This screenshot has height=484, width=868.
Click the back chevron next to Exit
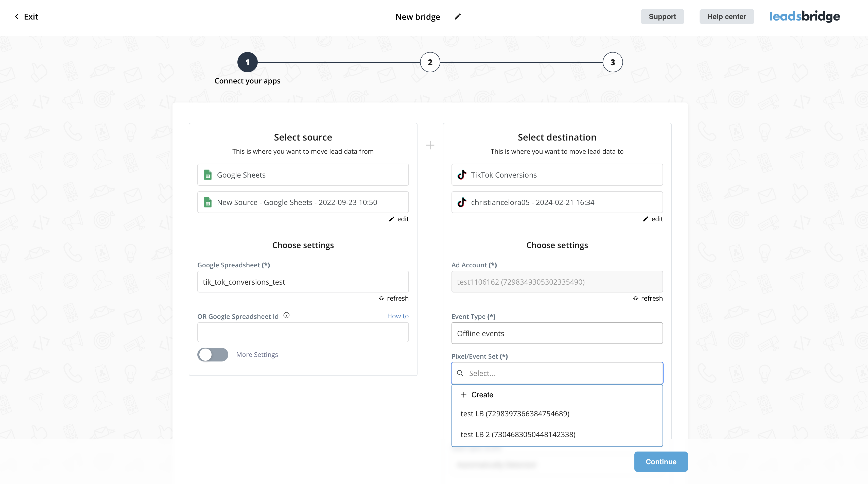point(17,16)
